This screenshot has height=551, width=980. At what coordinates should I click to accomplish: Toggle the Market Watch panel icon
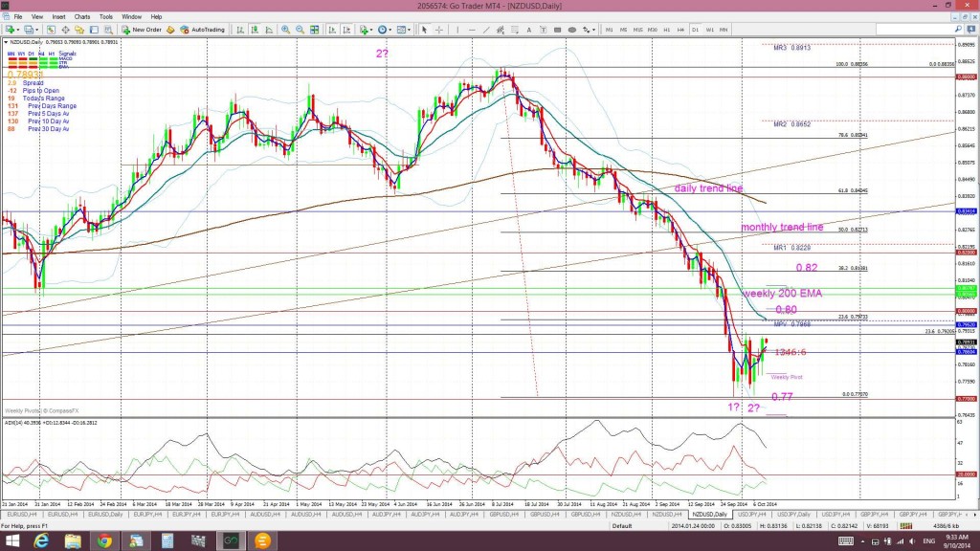coord(51,30)
